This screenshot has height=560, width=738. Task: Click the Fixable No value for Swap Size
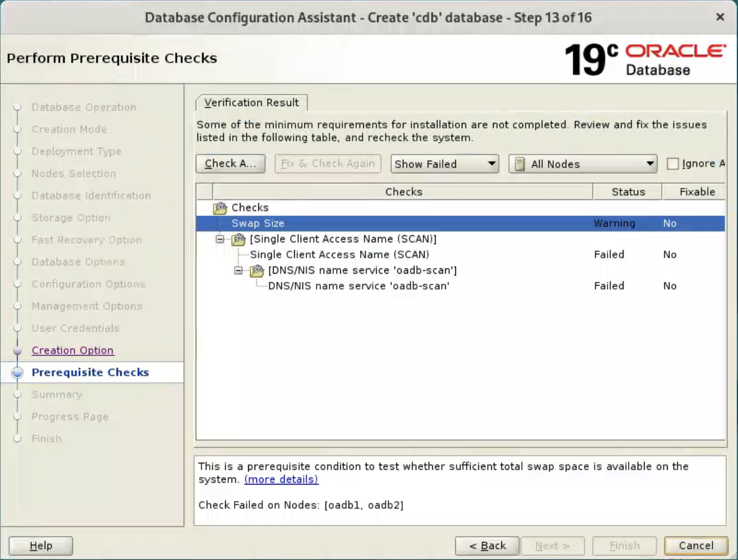click(670, 224)
